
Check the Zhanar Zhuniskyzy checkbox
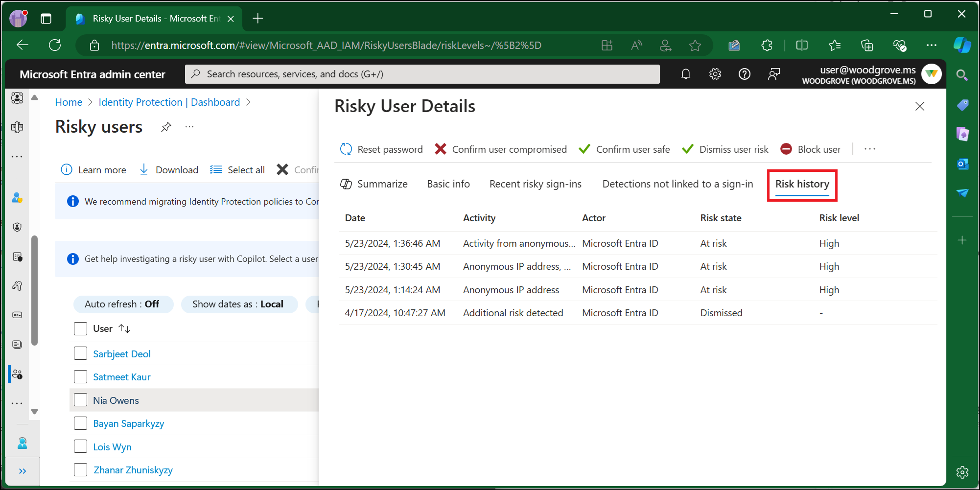coord(80,470)
